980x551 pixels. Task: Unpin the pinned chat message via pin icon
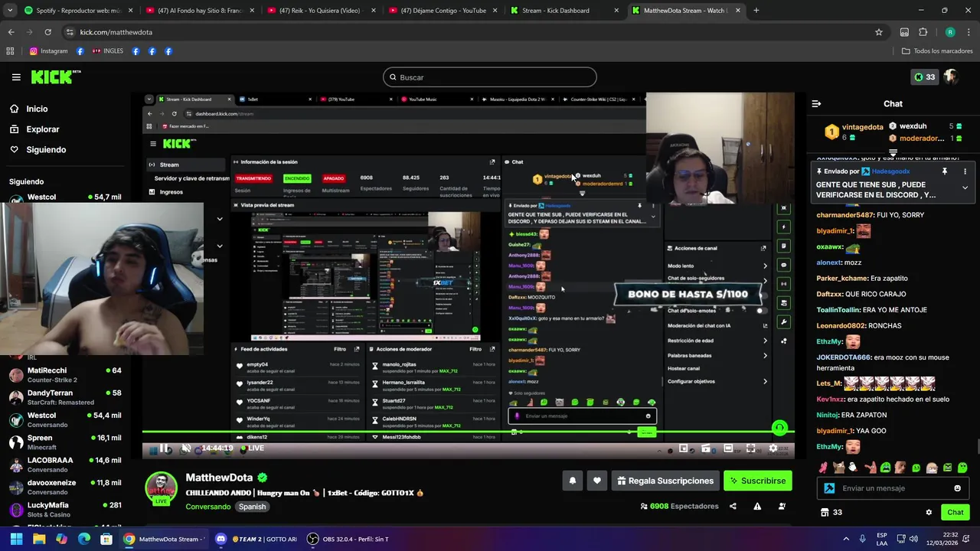945,171
